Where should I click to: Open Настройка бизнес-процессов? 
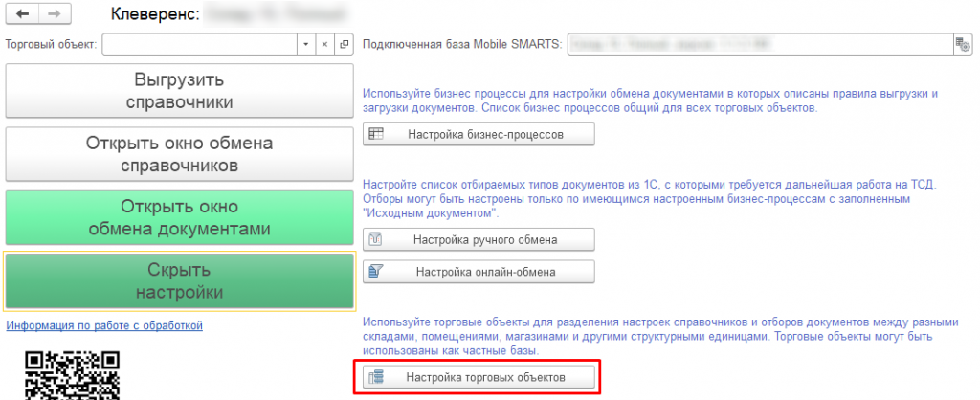click(479, 135)
